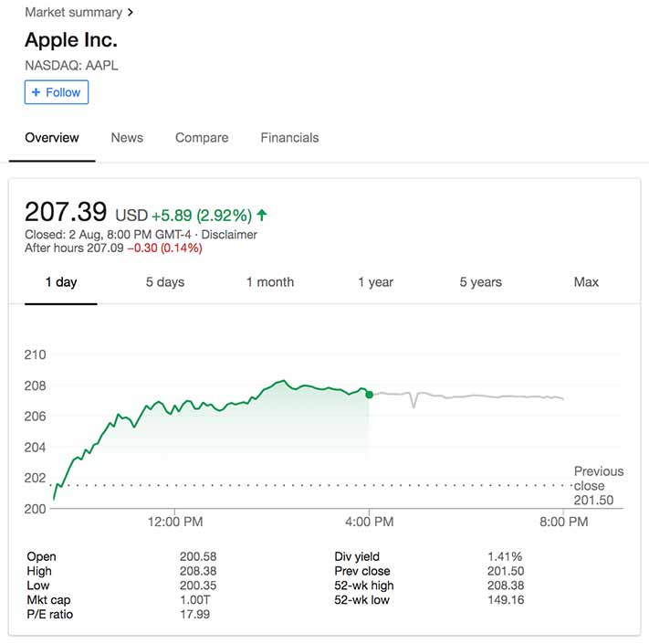Select the 1 day chart range
The width and height of the screenshot is (649, 644).
pyautogui.click(x=61, y=282)
